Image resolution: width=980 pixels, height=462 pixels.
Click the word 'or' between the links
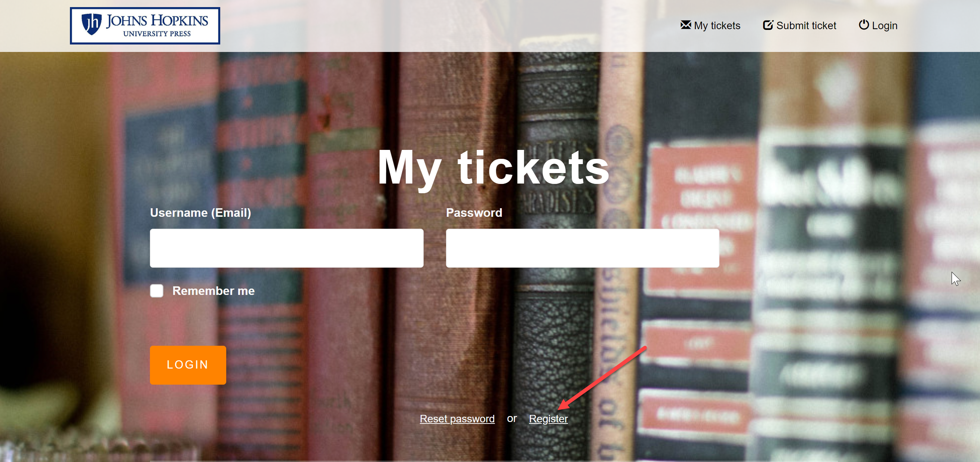click(x=511, y=419)
